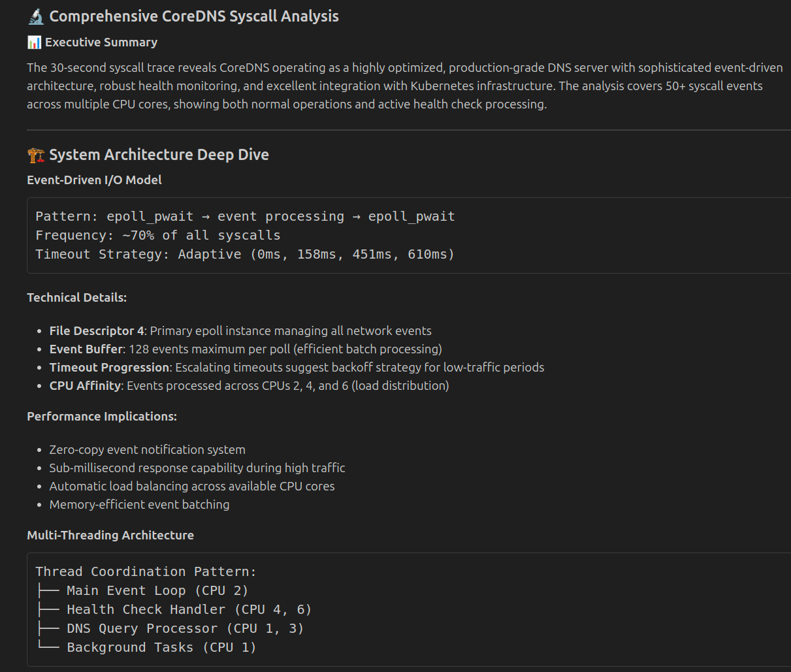Select the "Multi-Threading Architecture" subheading
791x672 pixels.
coord(110,535)
